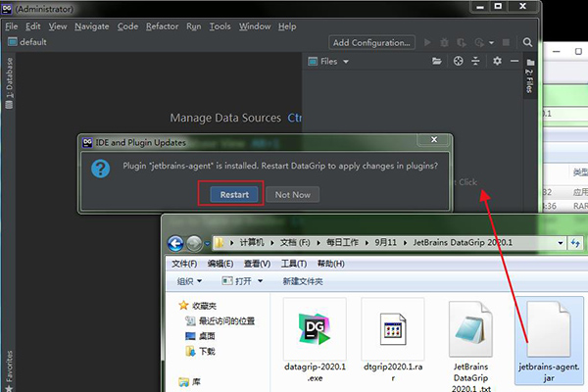Open the Run menu
This screenshot has height=392, width=588.
pos(193,26)
